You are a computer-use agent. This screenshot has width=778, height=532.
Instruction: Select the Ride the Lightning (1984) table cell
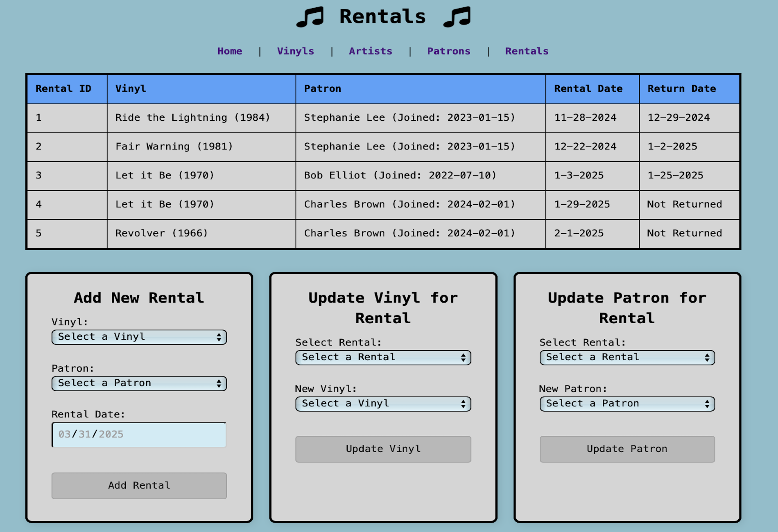(x=192, y=118)
